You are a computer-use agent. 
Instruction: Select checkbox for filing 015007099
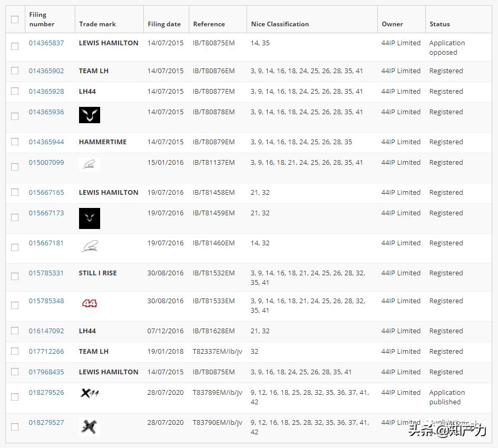pos(15,166)
